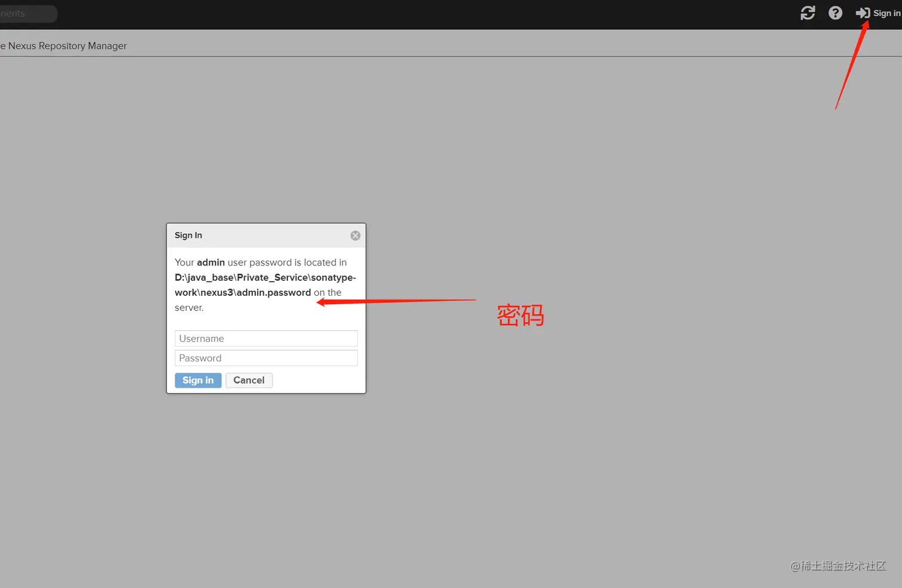
Task: Focus the Username field
Action: (x=266, y=339)
